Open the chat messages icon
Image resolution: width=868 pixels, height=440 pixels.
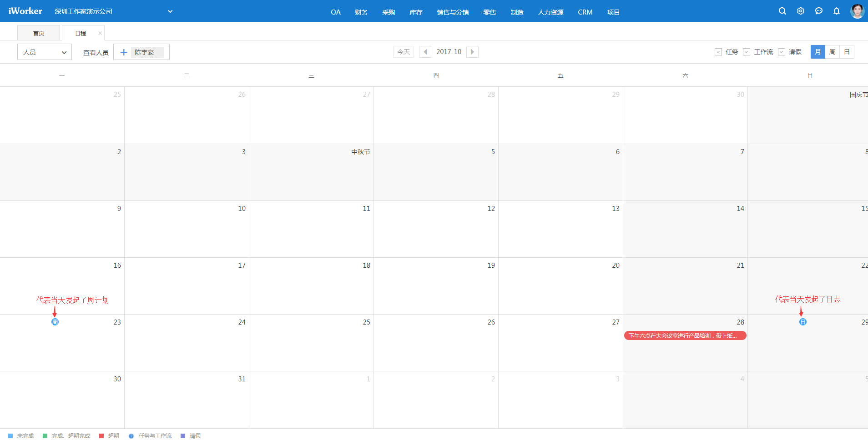(819, 11)
